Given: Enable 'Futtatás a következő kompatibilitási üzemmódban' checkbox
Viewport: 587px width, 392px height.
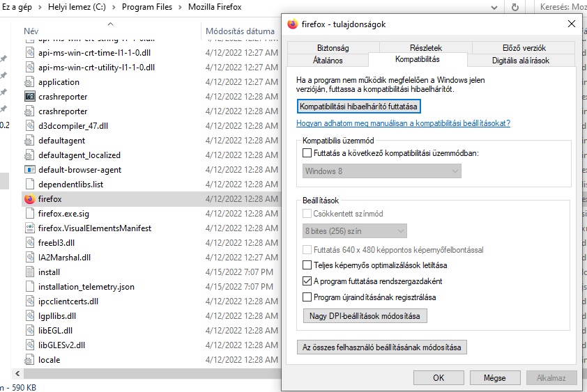Looking at the screenshot, I should (307, 153).
